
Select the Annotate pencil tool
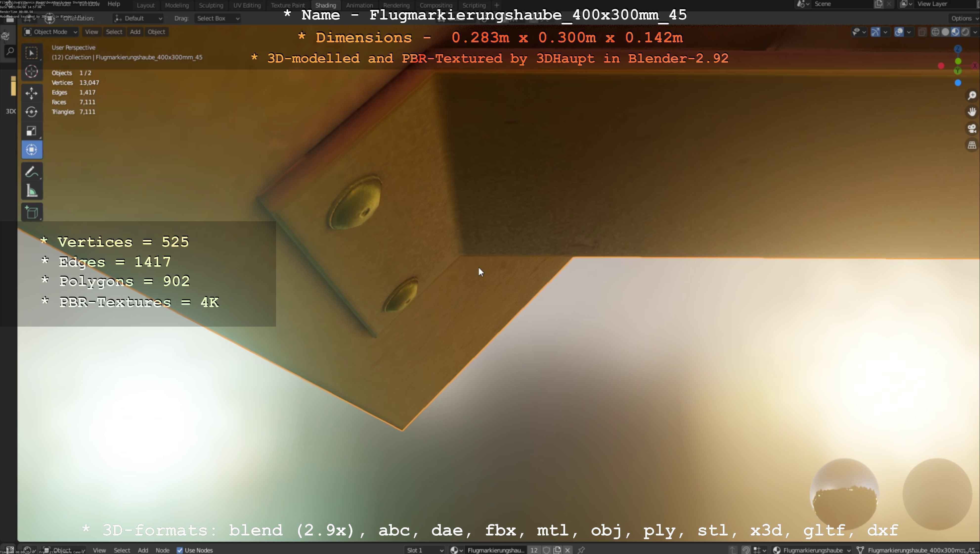pos(32,172)
